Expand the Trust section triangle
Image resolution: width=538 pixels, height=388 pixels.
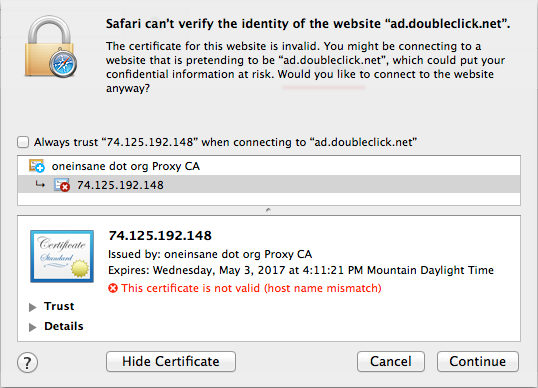(x=33, y=307)
